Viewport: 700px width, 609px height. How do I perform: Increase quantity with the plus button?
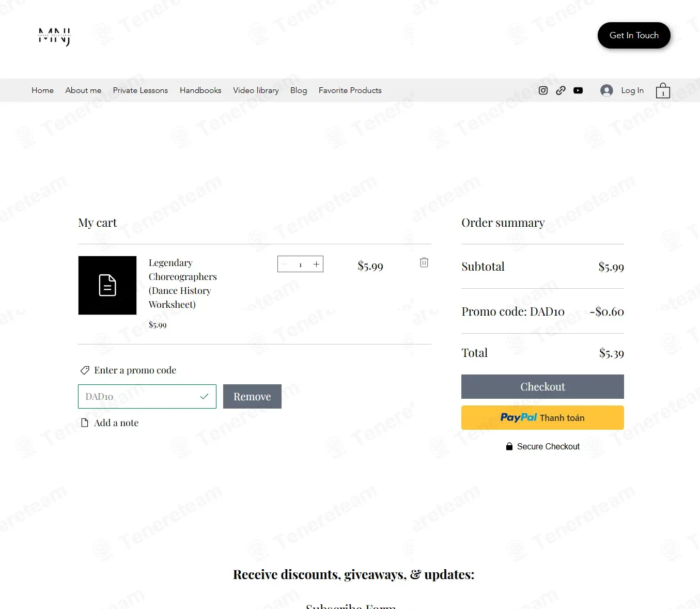316,264
